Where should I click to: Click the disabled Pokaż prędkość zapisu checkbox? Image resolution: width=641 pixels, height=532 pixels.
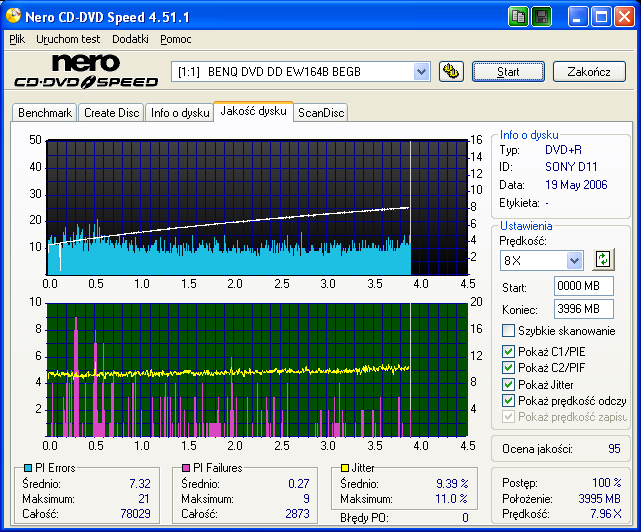508,417
